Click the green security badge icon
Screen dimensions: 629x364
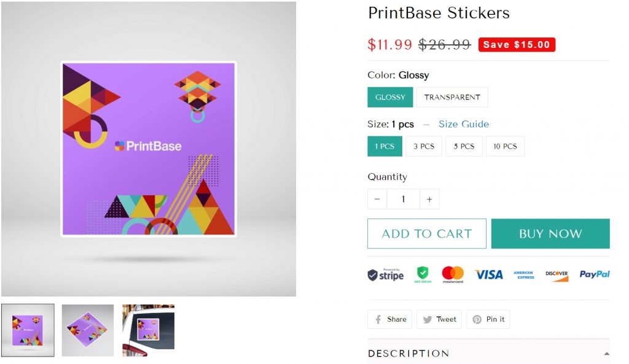pyautogui.click(x=421, y=274)
